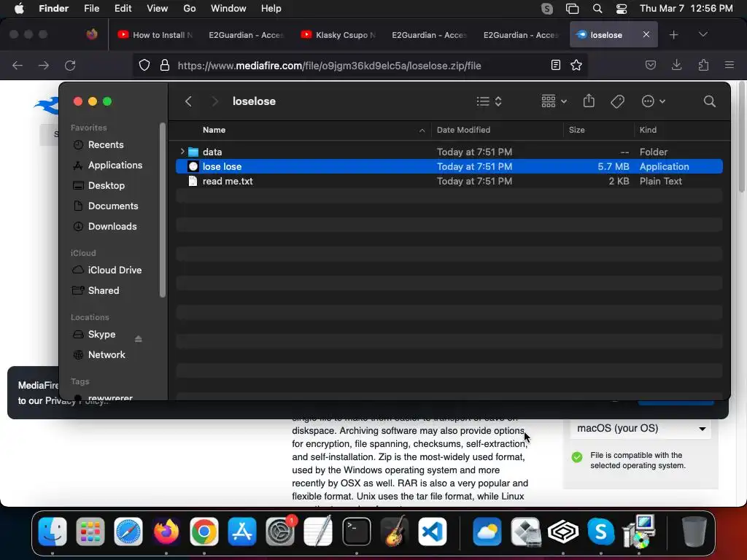Screen dimensions: 747x560
Task: Save page to Pocket
Action: click(x=651, y=65)
